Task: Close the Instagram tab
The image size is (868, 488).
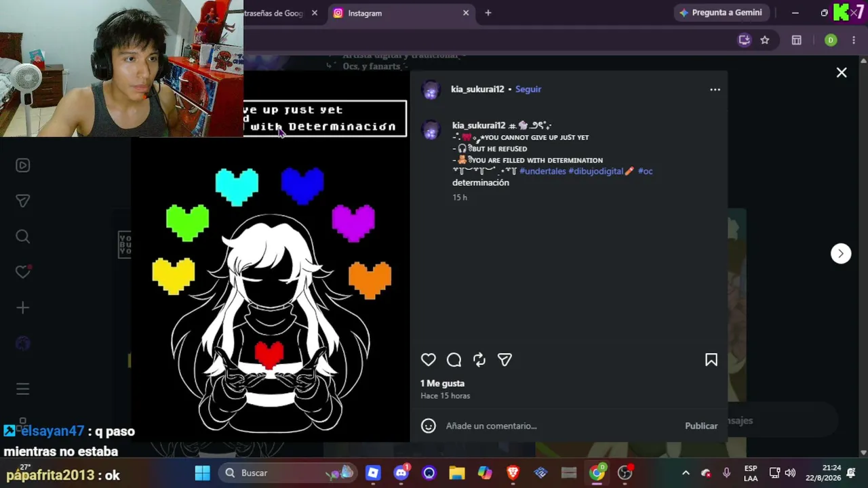Action: coord(466,13)
